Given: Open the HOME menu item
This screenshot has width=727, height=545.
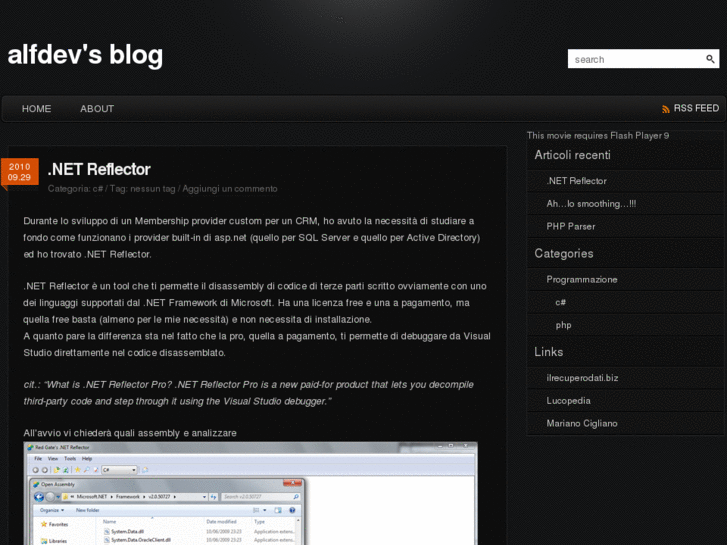Looking at the screenshot, I should (x=37, y=109).
